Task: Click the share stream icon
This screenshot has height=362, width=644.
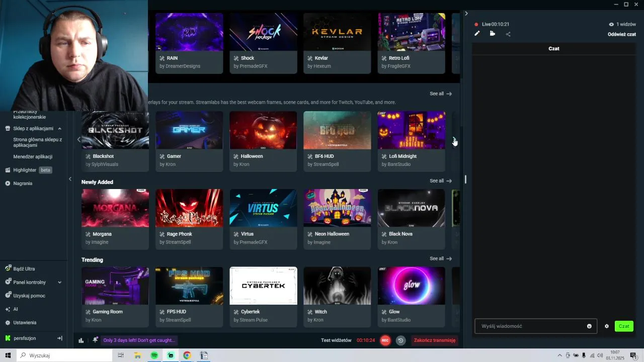Action: 508,34
